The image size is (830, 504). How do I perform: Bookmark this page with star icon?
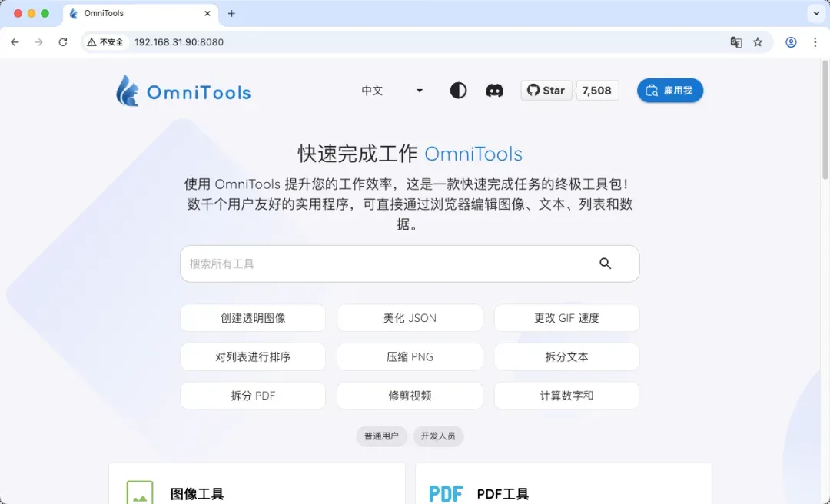point(758,41)
